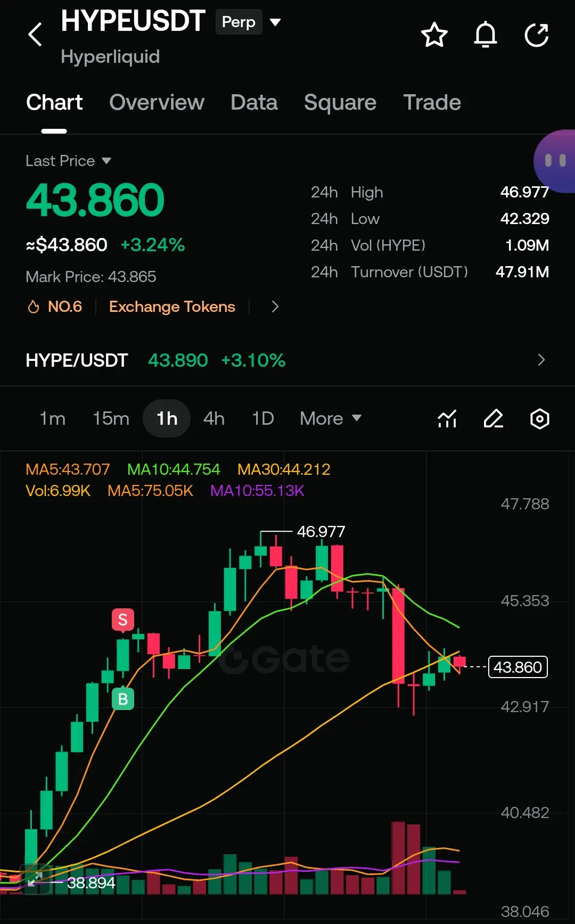Image resolution: width=575 pixels, height=924 pixels.
Task: Select the 1m timeframe
Action: tap(53, 418)
